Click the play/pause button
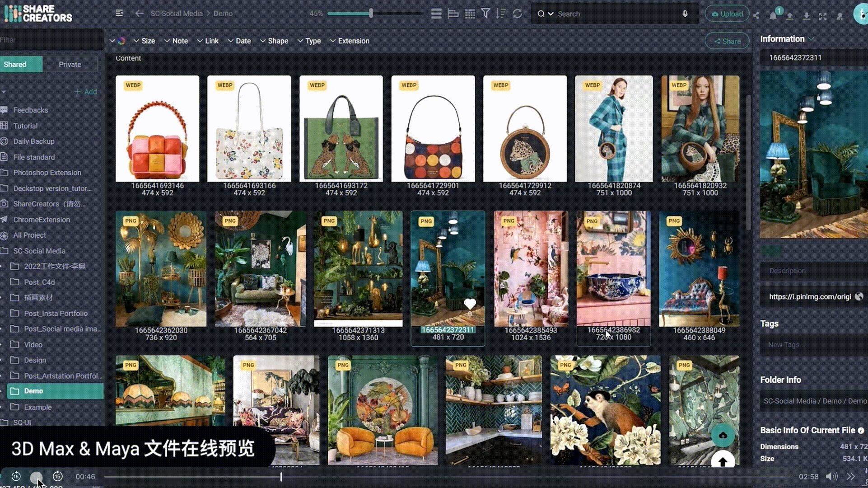 point(36,477)
